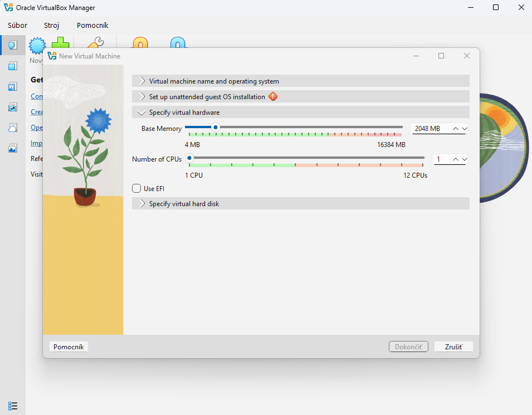
Task: Increase Base Memory with the up arrow
Action: click(x=456, y=128)
